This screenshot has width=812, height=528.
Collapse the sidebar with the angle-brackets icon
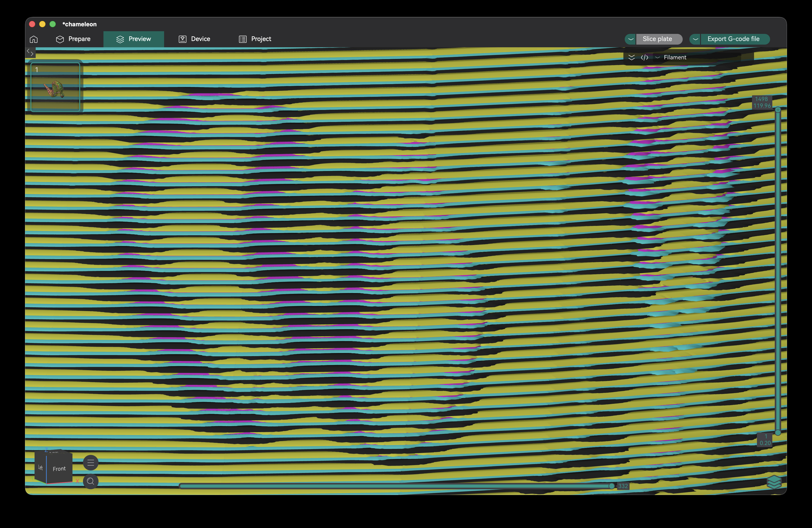(x=30, y=52)
